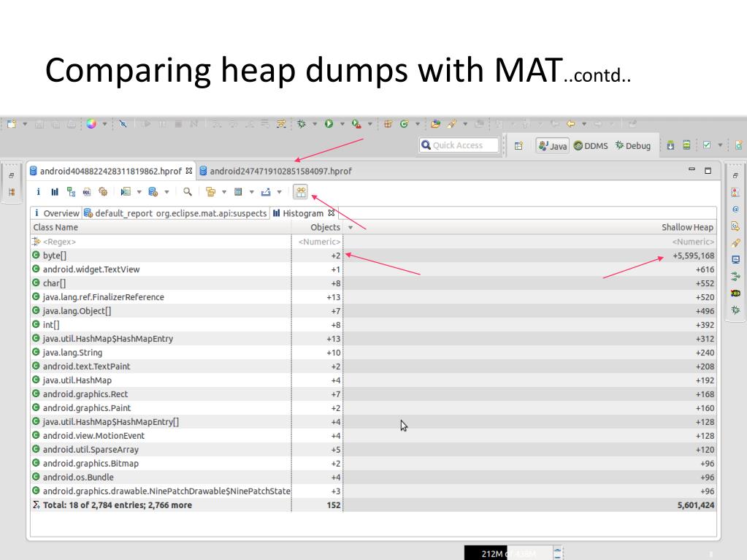The height and width of the screenshot is (560, 747).
Task: Open the Objects column sort dropdown arrow
Action: click(x=350, y=228)
